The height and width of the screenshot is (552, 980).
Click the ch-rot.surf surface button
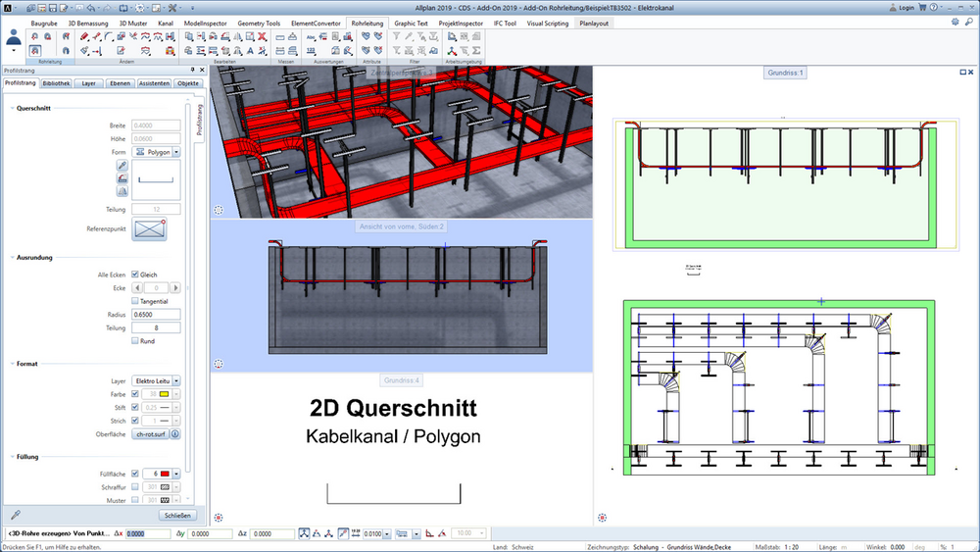click(x=151, y=433)
